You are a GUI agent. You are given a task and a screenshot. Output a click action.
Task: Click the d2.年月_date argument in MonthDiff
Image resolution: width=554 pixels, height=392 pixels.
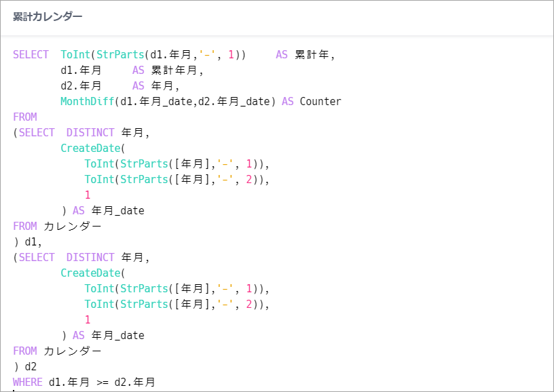[234, 102]
